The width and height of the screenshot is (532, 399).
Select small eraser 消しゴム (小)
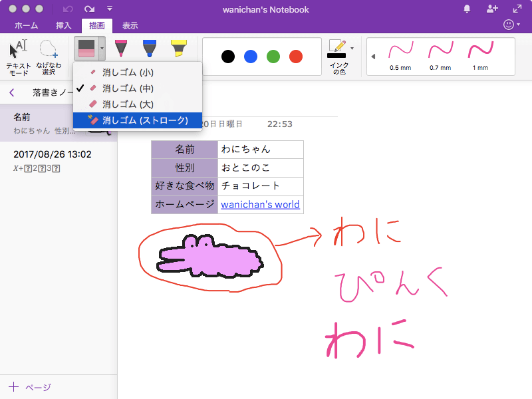pyautogui.click(x=138, y=72)
